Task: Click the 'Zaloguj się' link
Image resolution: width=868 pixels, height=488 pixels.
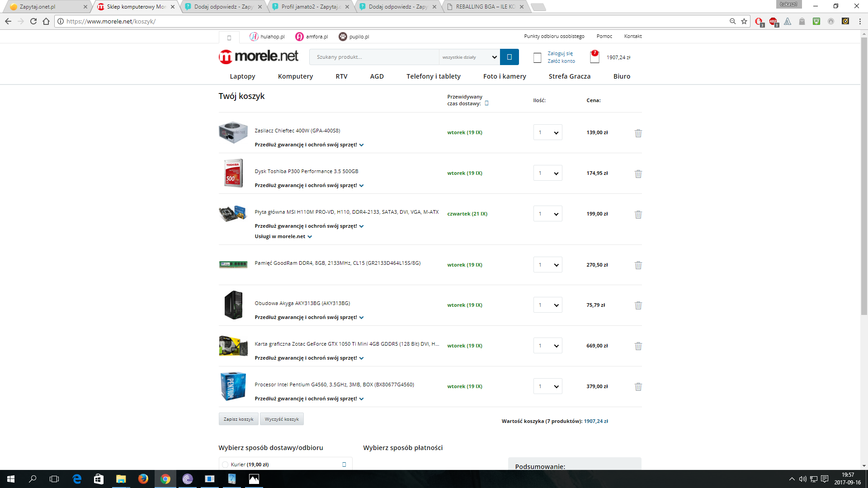Action: (x=560, y=53)
